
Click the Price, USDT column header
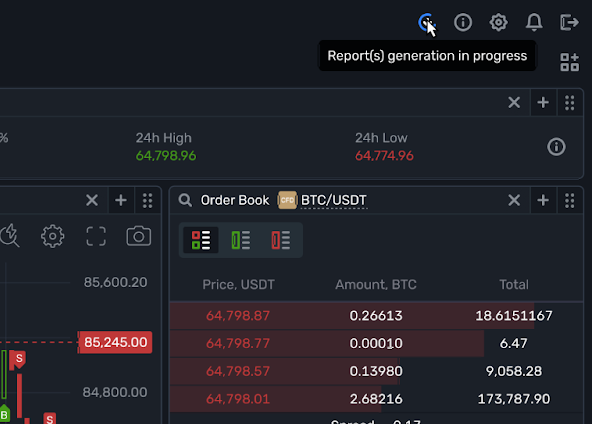238,284
